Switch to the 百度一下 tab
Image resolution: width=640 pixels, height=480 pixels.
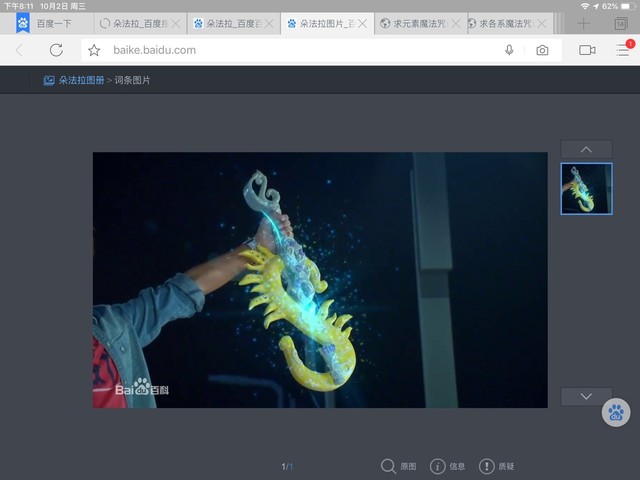click(50, 23)
